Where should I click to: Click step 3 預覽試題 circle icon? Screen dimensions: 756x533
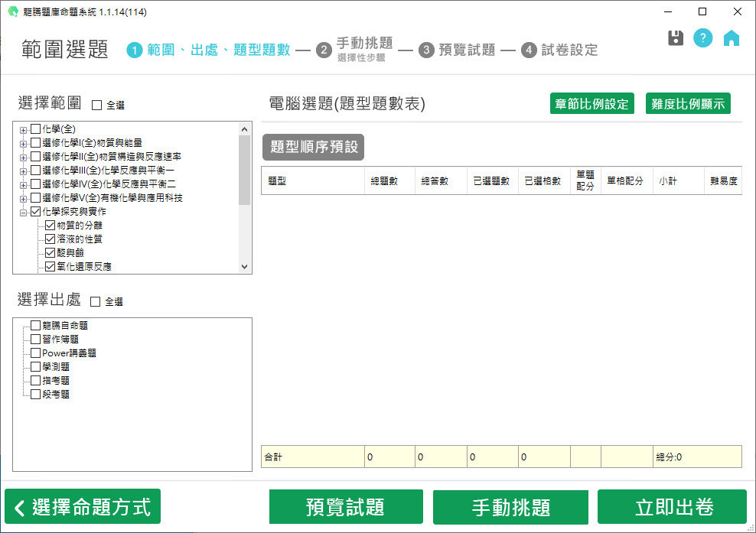tap(426, 50)
